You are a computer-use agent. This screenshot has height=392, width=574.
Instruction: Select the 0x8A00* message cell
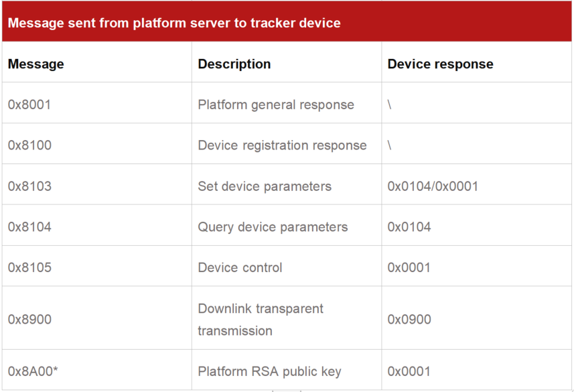pyautogui.click(x=33, y=371)
